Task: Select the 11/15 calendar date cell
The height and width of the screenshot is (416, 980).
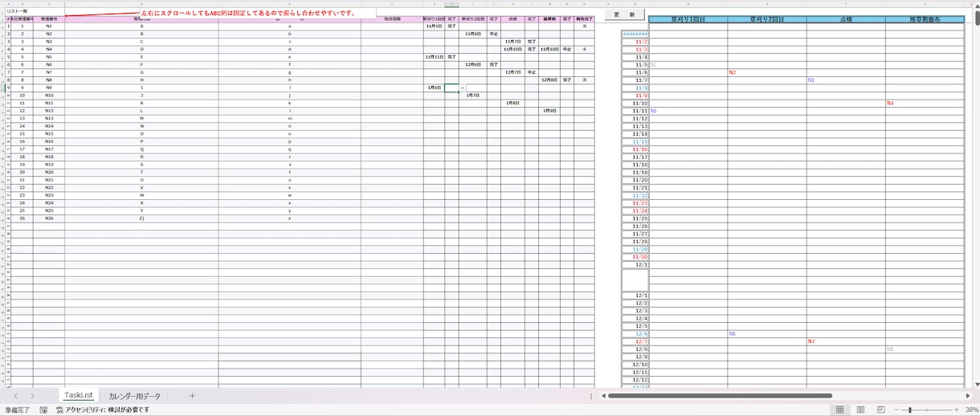Action: 635,141
